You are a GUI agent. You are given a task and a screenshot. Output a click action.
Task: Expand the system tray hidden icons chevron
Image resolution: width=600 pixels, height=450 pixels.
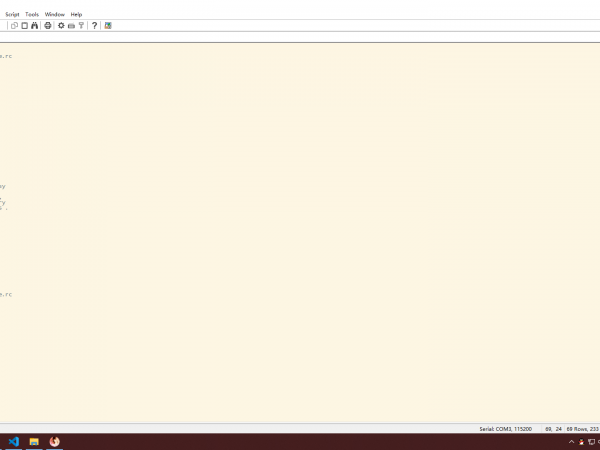(x=572, y=441)
